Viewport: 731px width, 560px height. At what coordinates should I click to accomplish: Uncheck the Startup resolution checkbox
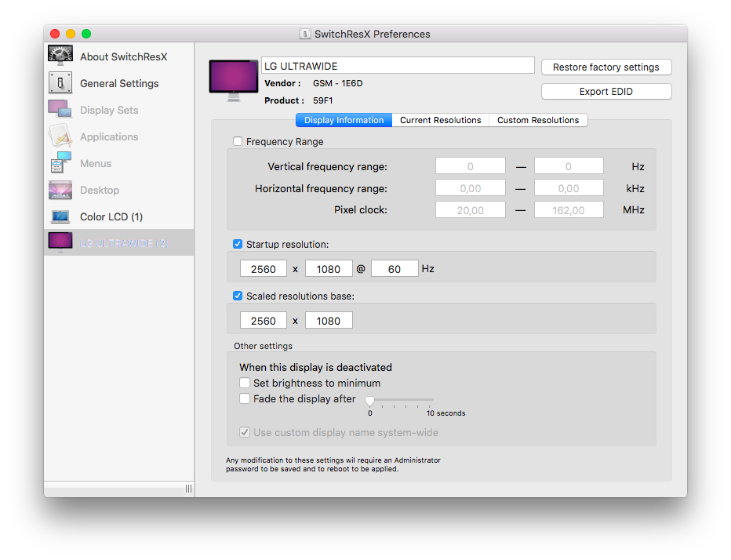238,245
